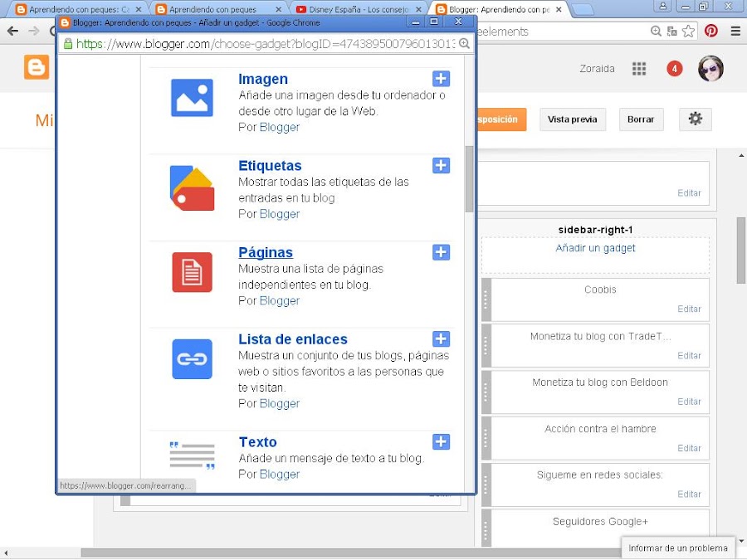Screen dimensions: 747x560
Task: Click the blue chain link icon
Action: (192, 358)
